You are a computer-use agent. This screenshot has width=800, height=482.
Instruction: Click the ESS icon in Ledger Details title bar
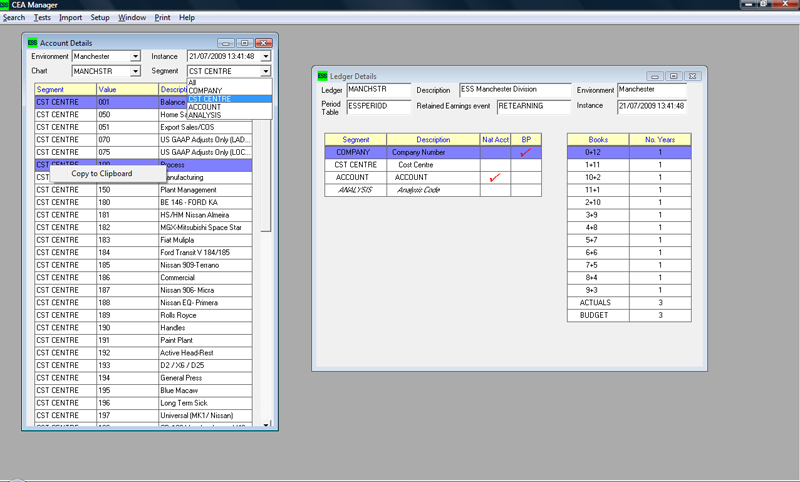322,76
